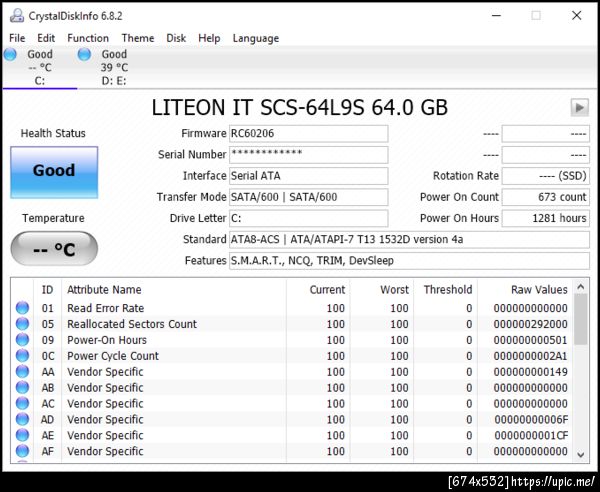This screenshot has height=492, width=600.
Task: Switch to the D: E: disk tab
Action: [114, 67]
